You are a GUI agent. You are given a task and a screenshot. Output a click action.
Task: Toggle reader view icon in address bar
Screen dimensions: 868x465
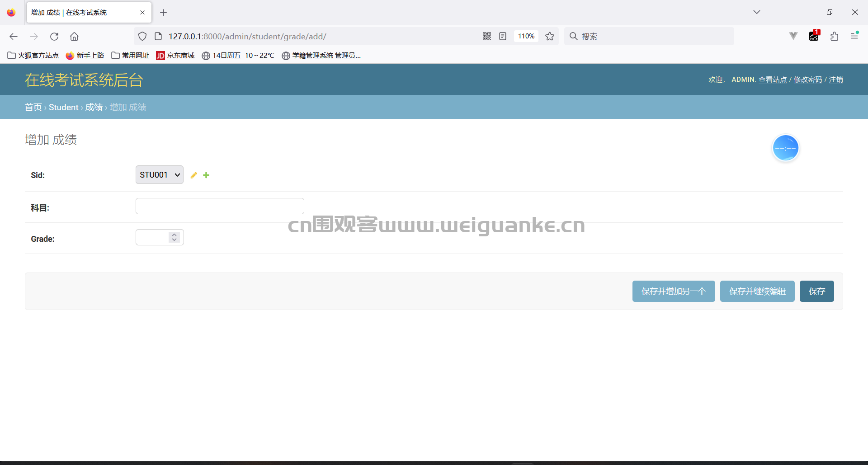[503, 36]
